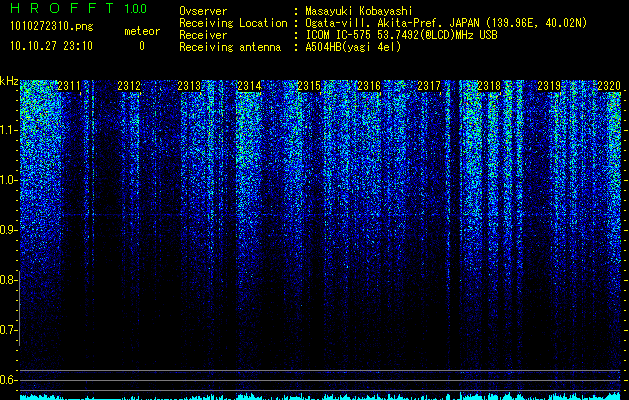Select the filename 1010272310.png
The image size is (629, 400).
[x=52, y=27]
